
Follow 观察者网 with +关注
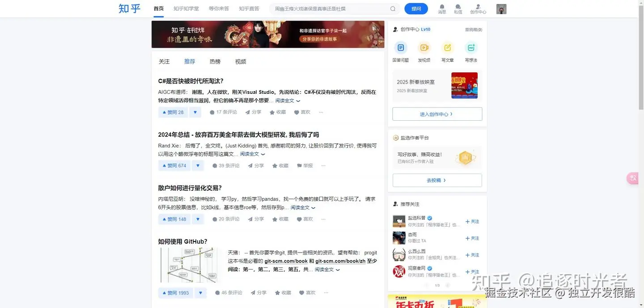click(472, 272)
